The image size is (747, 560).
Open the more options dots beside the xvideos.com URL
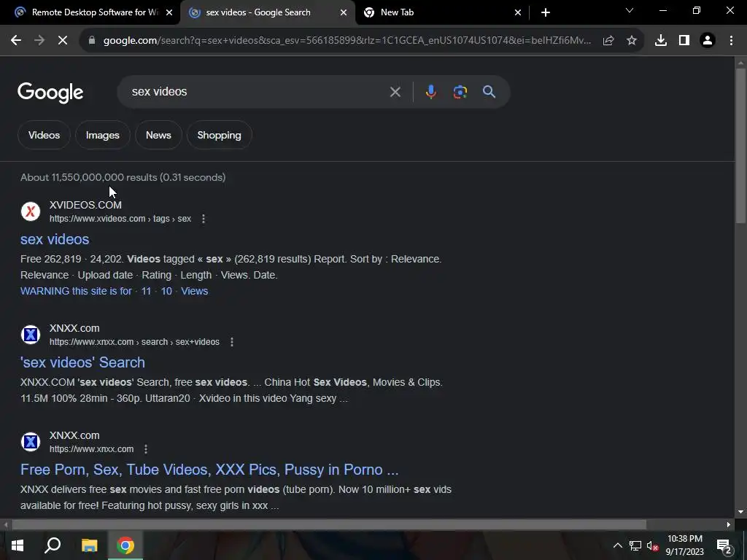coord(204,219)
